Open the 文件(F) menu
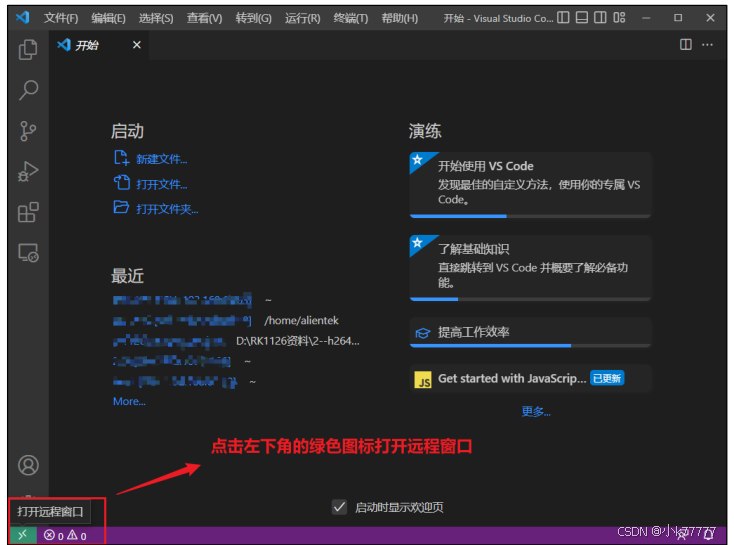This screenshot has height=545, width=734. (x=61, y=18)
